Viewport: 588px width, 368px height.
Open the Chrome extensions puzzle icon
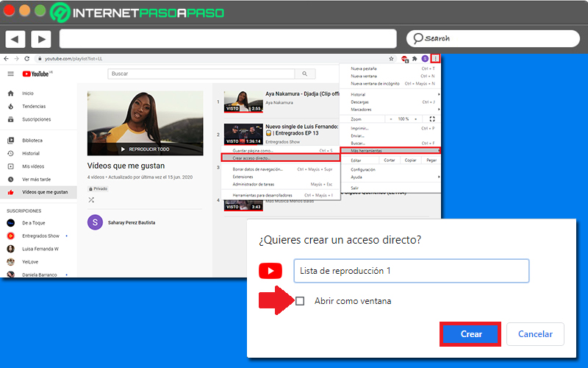point(415,59)
